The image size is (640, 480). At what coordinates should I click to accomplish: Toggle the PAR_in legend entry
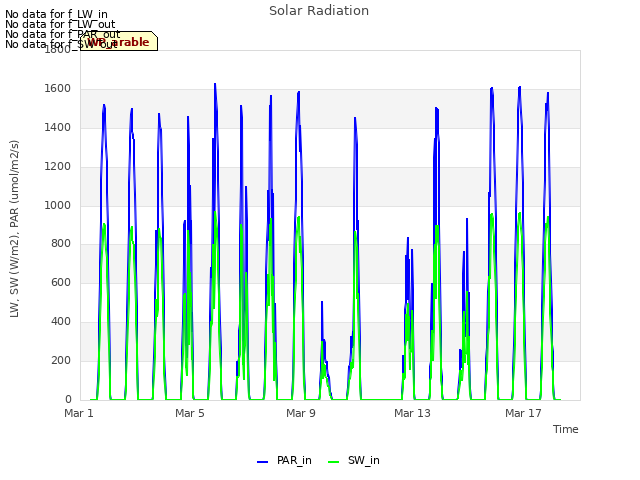284,460
